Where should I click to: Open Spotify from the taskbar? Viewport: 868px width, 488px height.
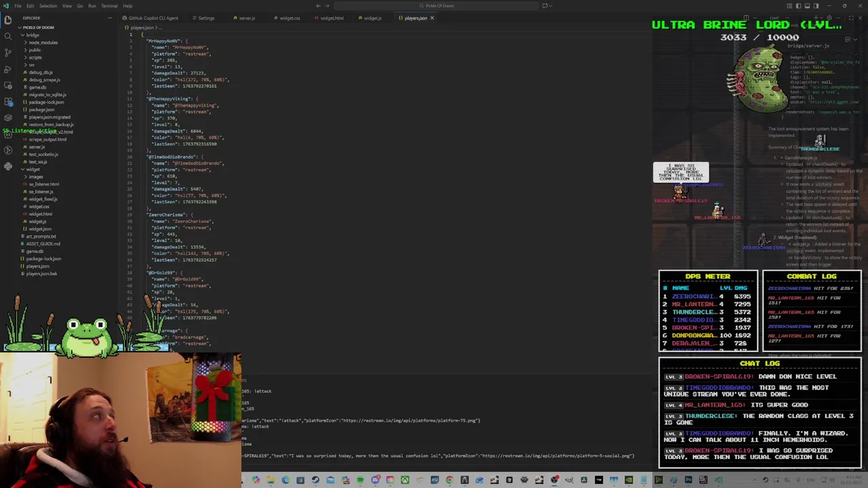[361, 481]
